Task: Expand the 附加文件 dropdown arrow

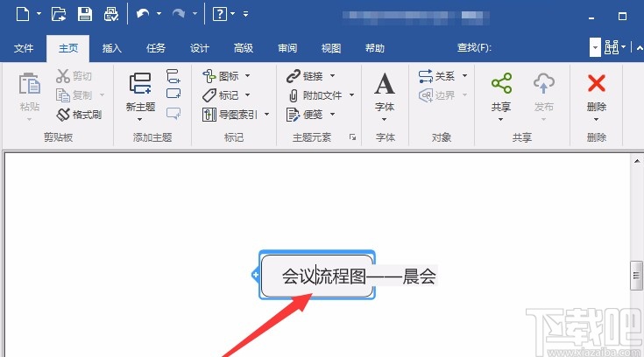Action: click(x=352, y=95)
